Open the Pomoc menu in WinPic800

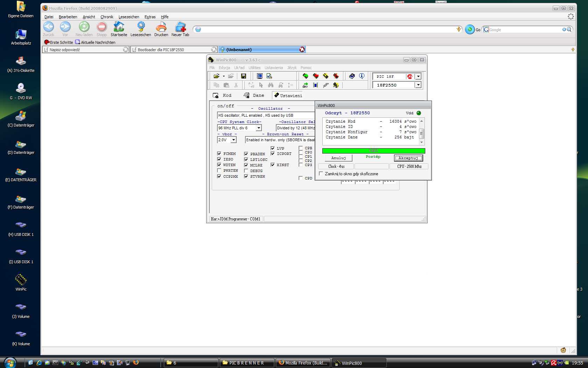coord(306,68)
